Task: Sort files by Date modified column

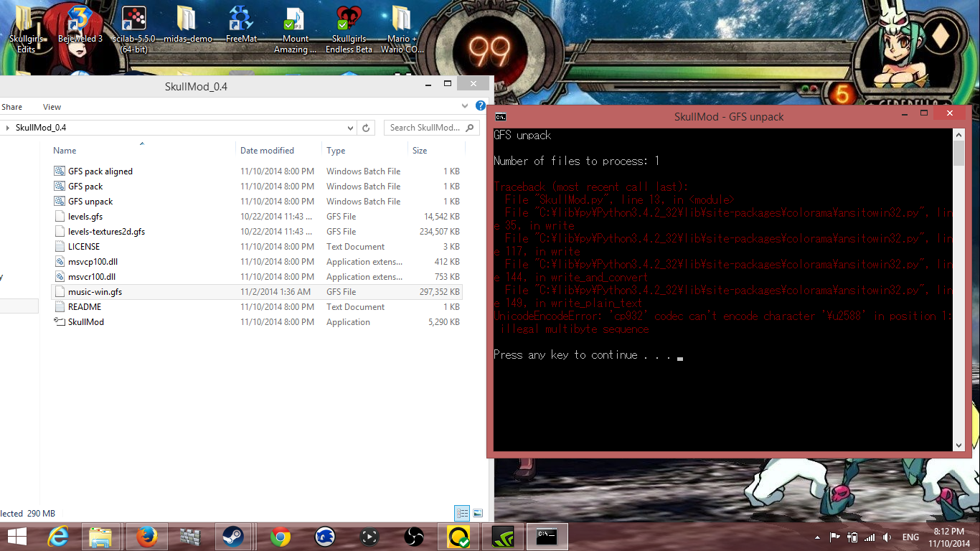Action: coord(267,151)
